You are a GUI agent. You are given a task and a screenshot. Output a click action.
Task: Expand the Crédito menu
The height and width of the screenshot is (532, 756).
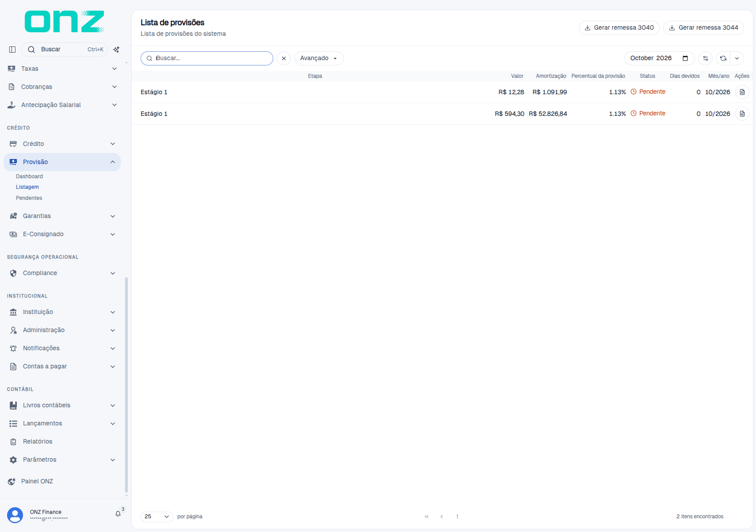tap(62, 144)
